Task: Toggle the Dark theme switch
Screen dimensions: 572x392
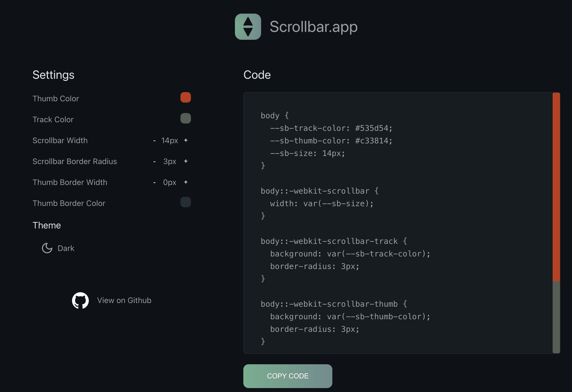Action: [x=58, y=248]
